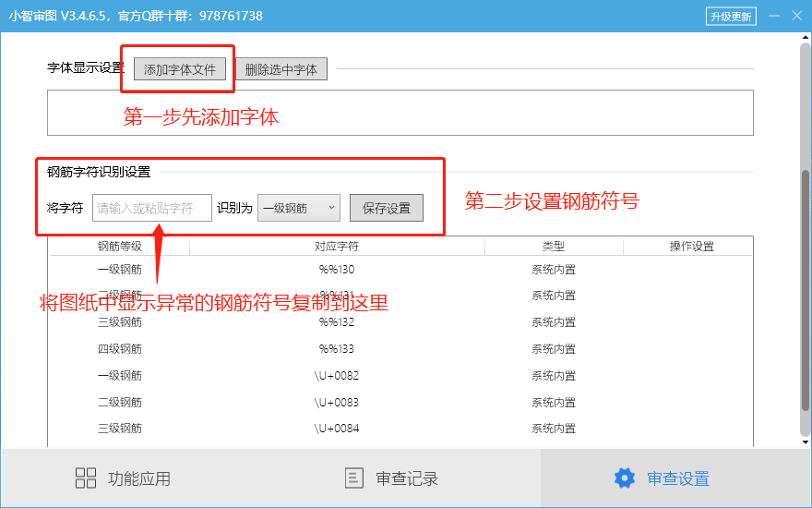
Task: Switch to the 功能应用 tab
Action: pos(138,478)
